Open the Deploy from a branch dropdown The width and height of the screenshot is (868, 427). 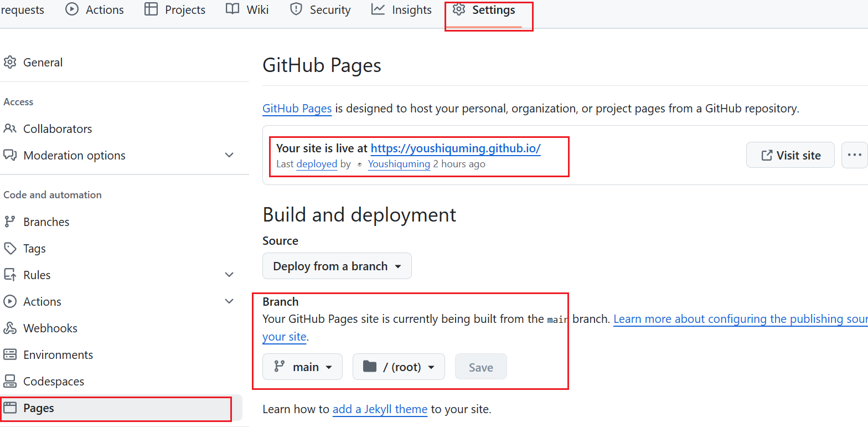[x=337, y=266]
